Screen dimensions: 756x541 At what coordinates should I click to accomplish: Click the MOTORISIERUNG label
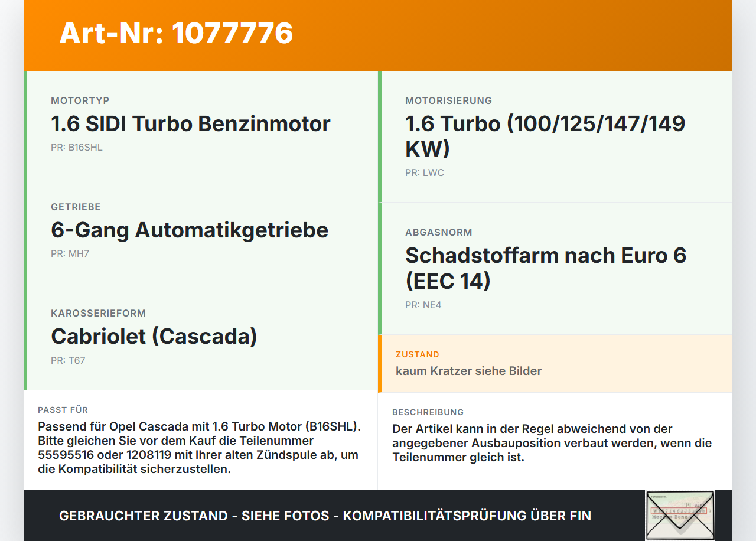[x=449, y=100]
